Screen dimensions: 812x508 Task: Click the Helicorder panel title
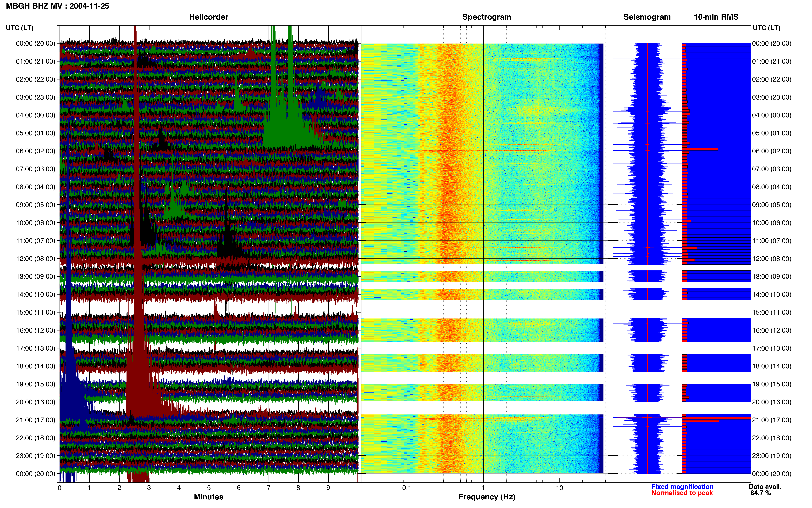pyautogui.click(x=209, y=17)
